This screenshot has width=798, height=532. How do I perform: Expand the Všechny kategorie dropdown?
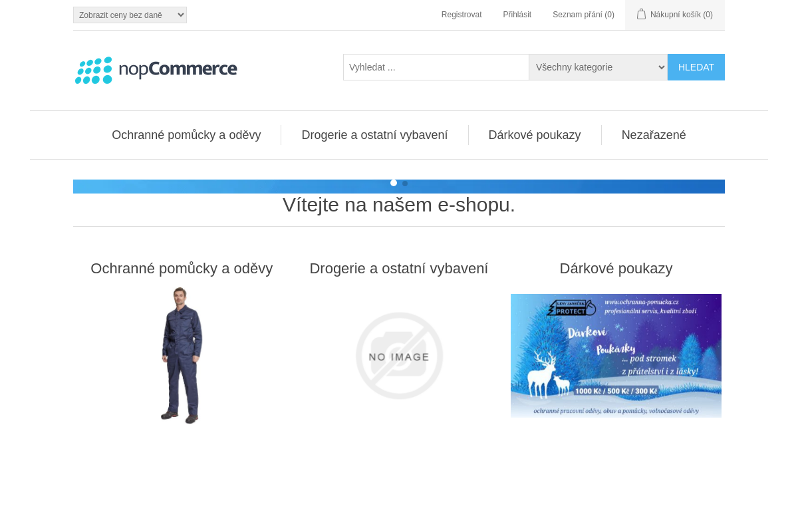tap(598, 67)
